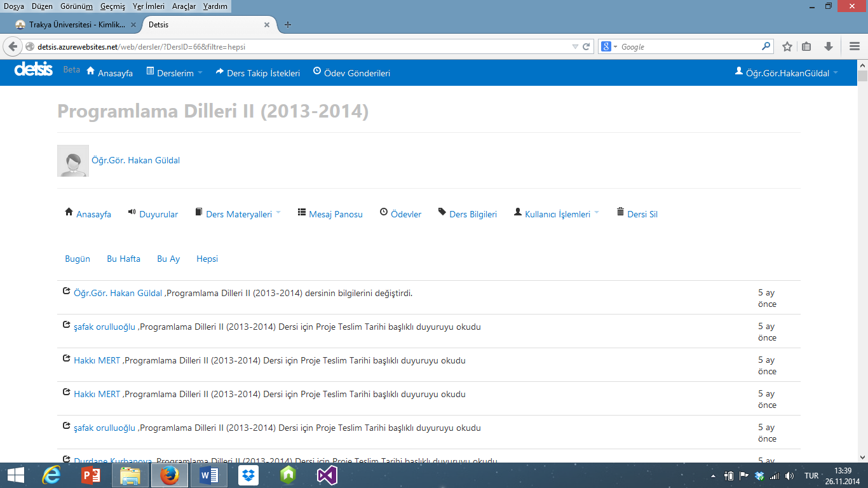Image resolution: width=868 pixels, height=488 pixels.
Task: Open the Düzen menu
Action: pos(42,6)
